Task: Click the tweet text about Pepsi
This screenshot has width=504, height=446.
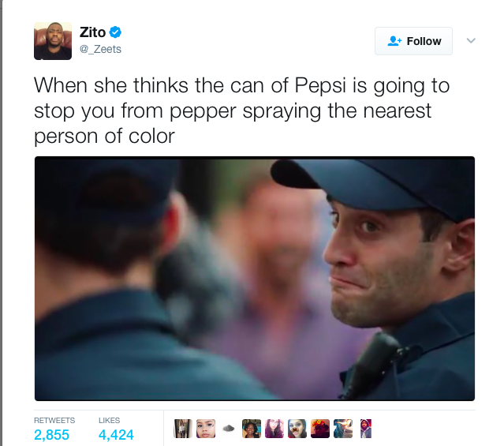Action: [241, 111]
